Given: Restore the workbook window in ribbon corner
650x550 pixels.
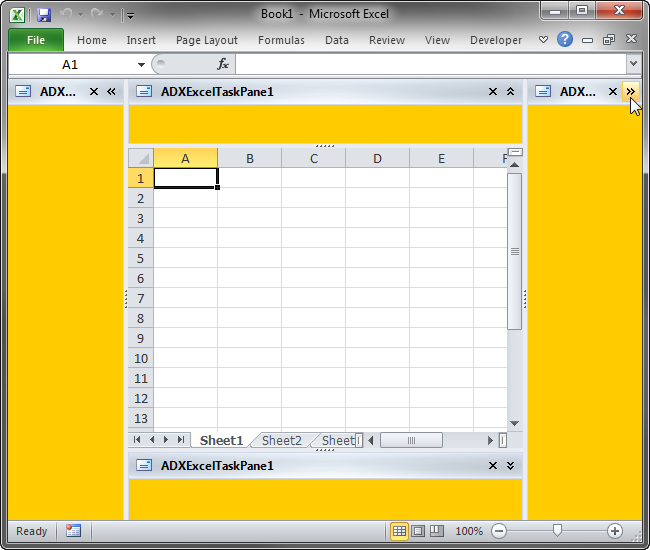Looking at the screenshot, I should coord(609,40).
